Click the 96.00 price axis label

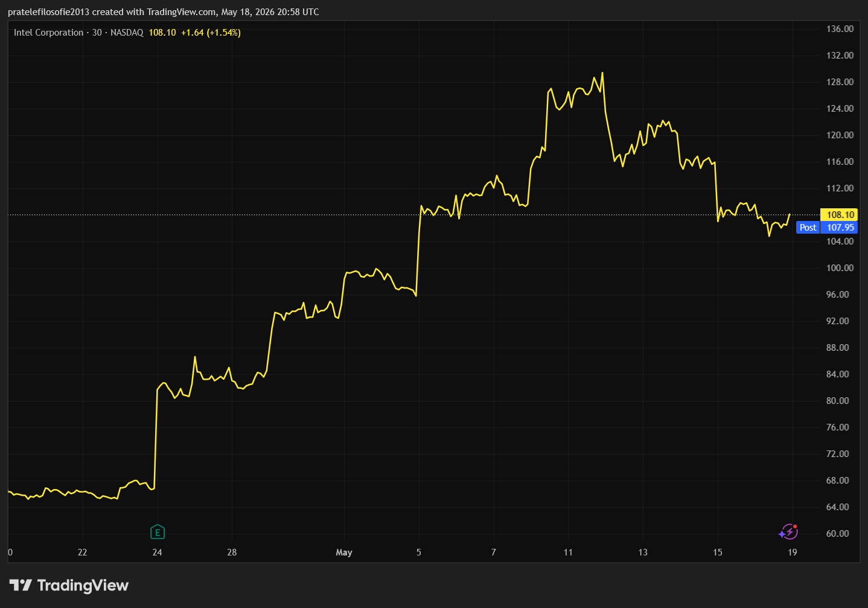(837, 295)
